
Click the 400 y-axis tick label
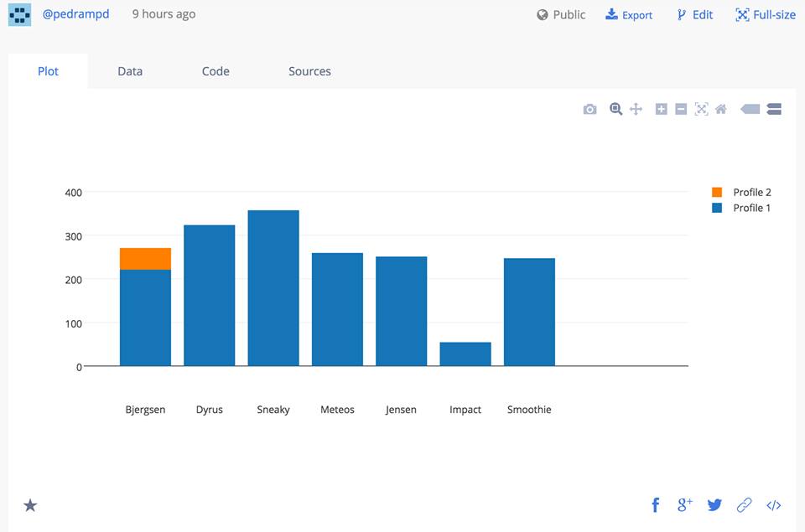point(74,193)
